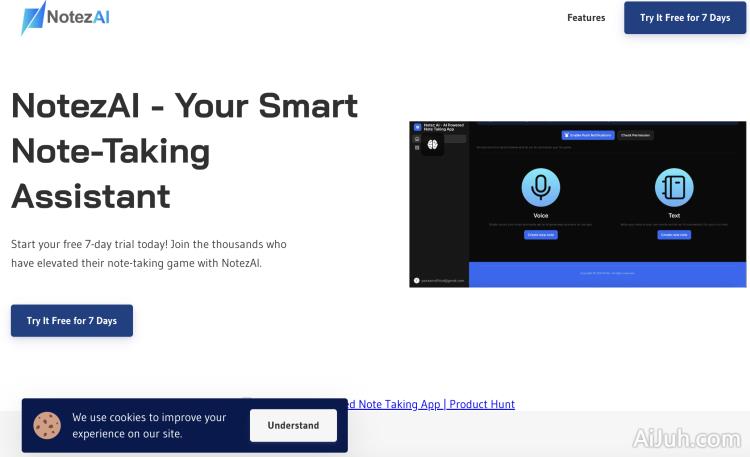Click the account email in the preview sidebar

441,281
